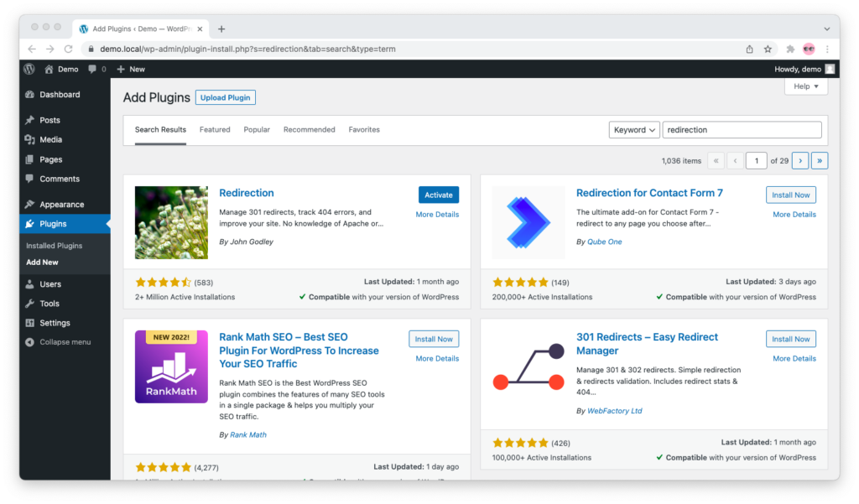Screen dimensions: 859x504
Task: Click Howdy, demo account menu
Action: coord(804,69)
